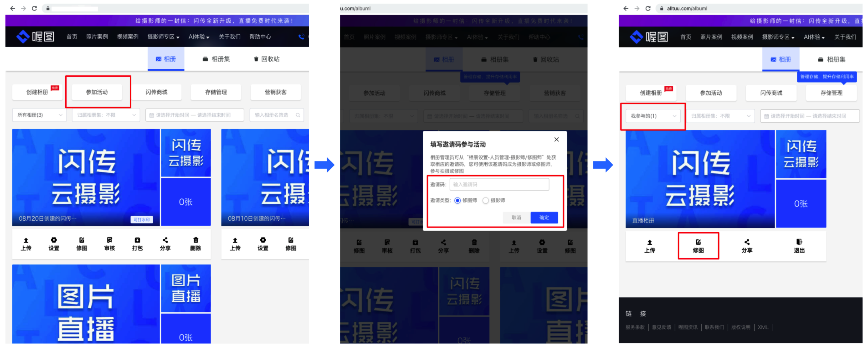Click 服务条款 footer link in right screenshot

(635, 327)
